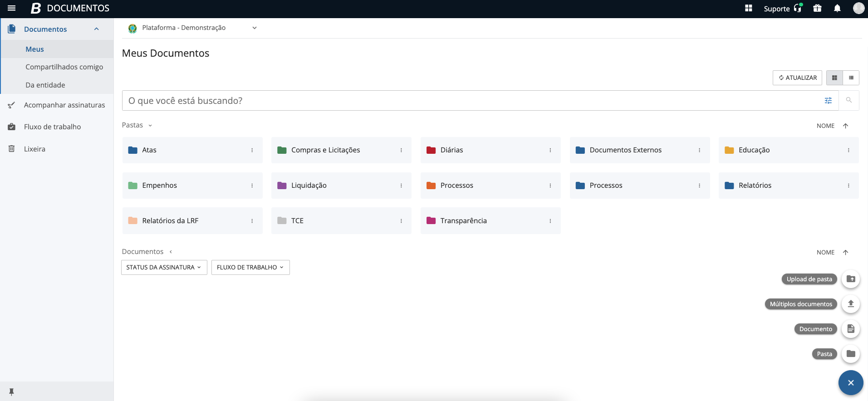Click the Múltiplos documentos upload icon
Screen dimensions: 868x401
(851, 304)
